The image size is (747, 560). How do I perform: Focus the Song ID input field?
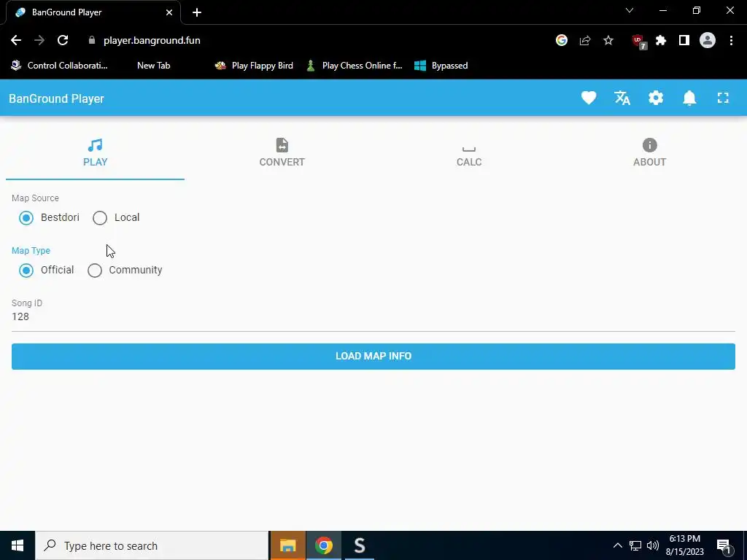click(373, 317)
